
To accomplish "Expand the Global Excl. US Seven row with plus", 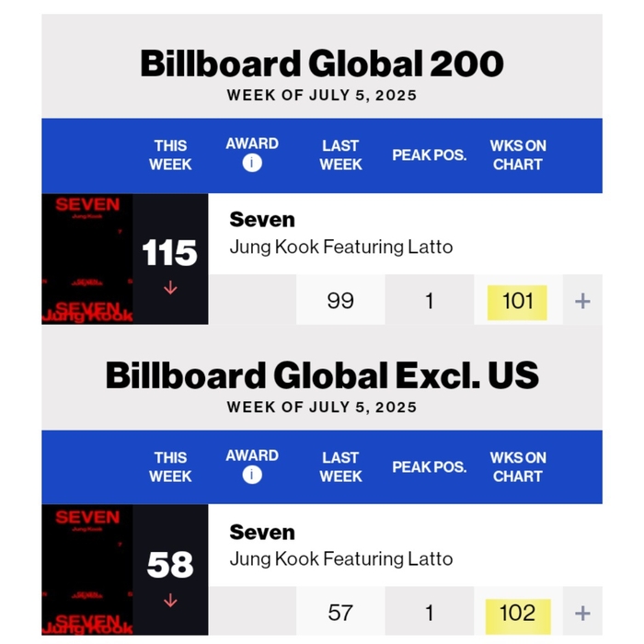I will coord(582,613).
